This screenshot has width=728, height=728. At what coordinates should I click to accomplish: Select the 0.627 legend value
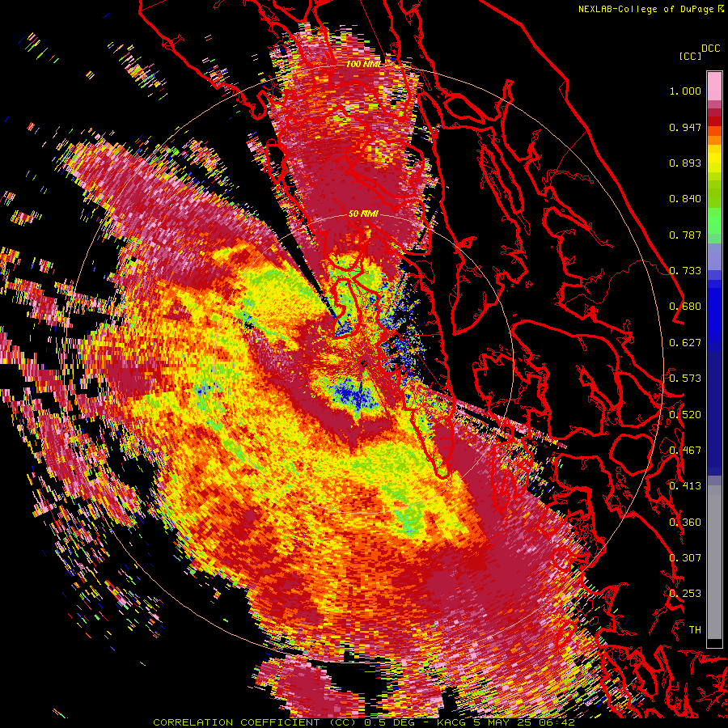[685, 343]
